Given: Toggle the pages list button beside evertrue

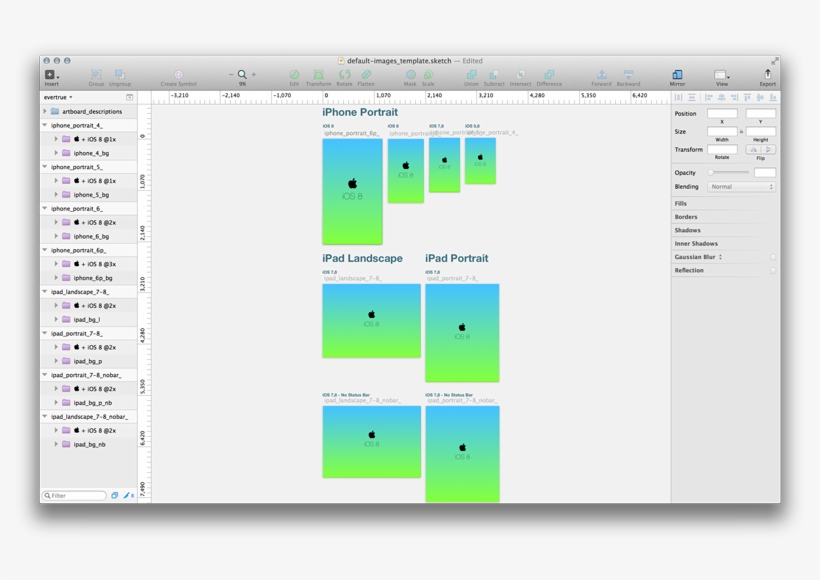Looking at the screenshot, I should pyautogui.click(x=129, y=97).
